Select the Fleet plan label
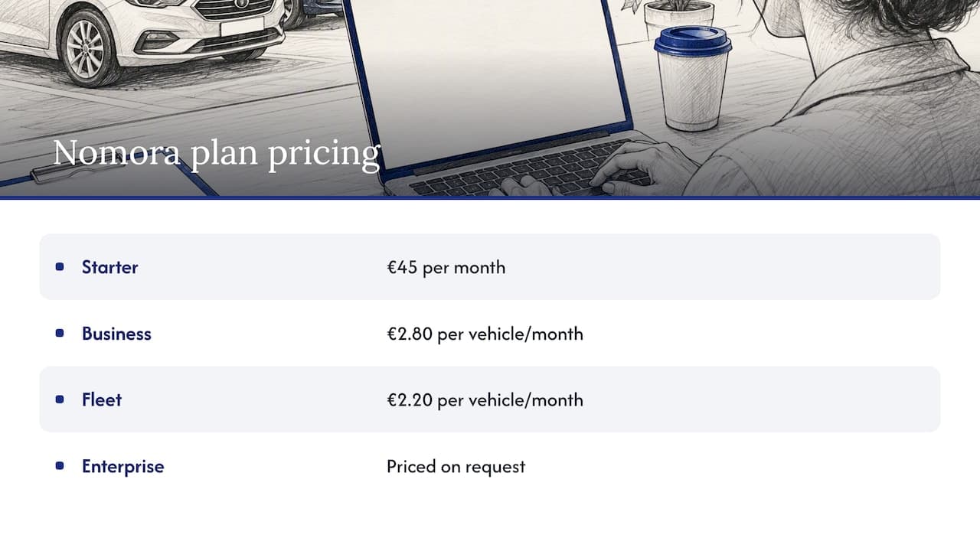Image resolution: width=980 pixels, height=551 pixels. [102, 399]
